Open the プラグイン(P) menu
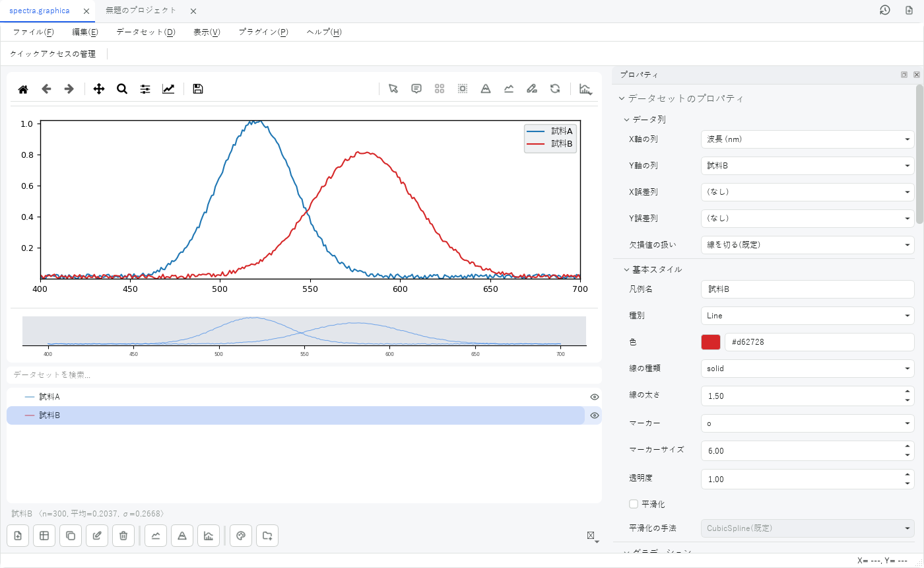924x568 pixels. point(263,32)
